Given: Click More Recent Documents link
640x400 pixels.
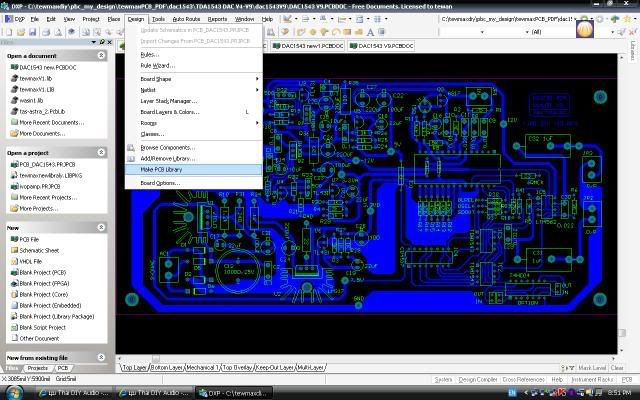Looking at the screenshot, I should tap(47, 122).
